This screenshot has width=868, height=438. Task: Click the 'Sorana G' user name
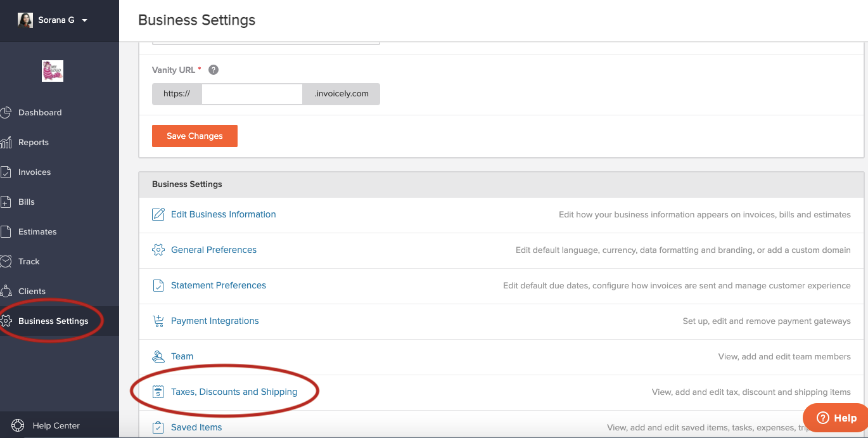56,20
